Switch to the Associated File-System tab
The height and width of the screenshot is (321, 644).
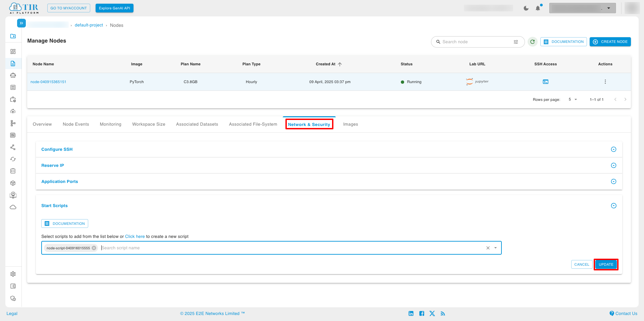(x=253, y=124)
